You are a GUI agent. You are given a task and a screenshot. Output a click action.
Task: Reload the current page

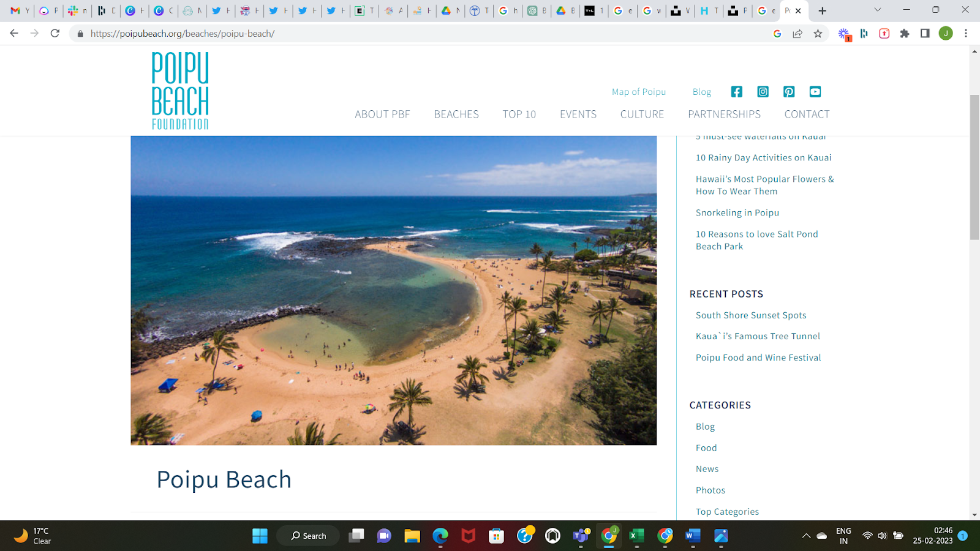point(55,34)
